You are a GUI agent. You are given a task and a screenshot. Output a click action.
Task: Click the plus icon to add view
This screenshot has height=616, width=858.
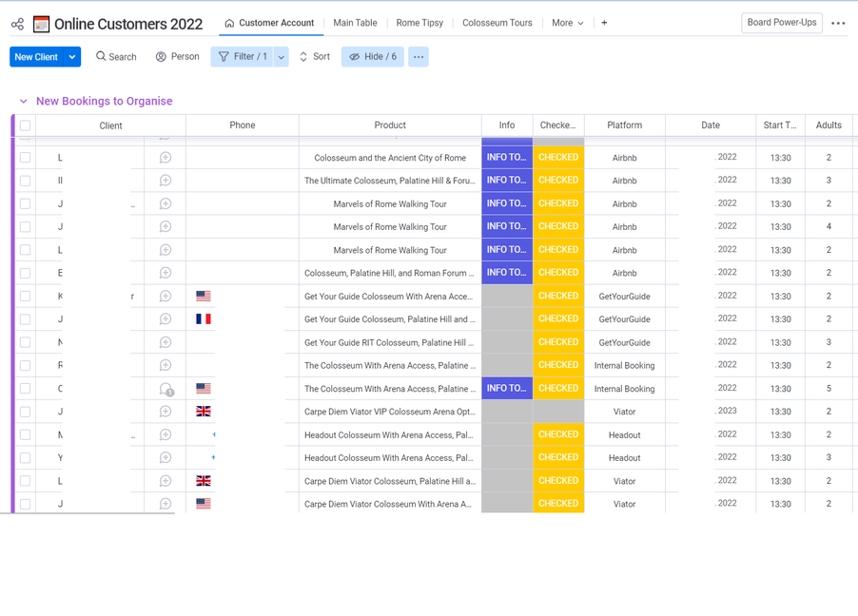coord(604,23)
